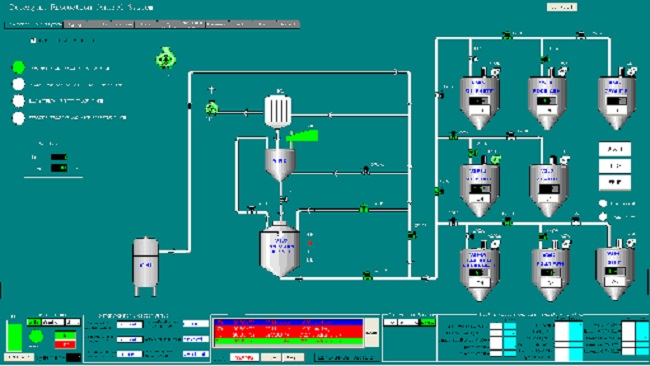Toggle the checkbox below the tab bar
Image resolution: width=650 pixels, height=366 pixels.
33,40
